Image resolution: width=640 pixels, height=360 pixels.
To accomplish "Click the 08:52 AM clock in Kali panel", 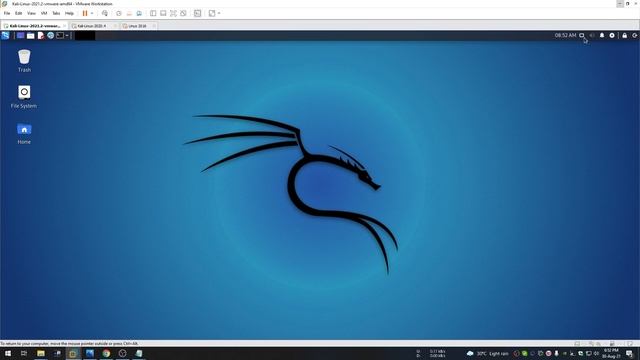I will pos(565,36).
